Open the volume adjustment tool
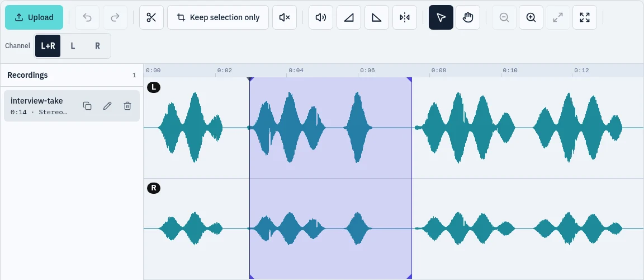 (321, 17)
